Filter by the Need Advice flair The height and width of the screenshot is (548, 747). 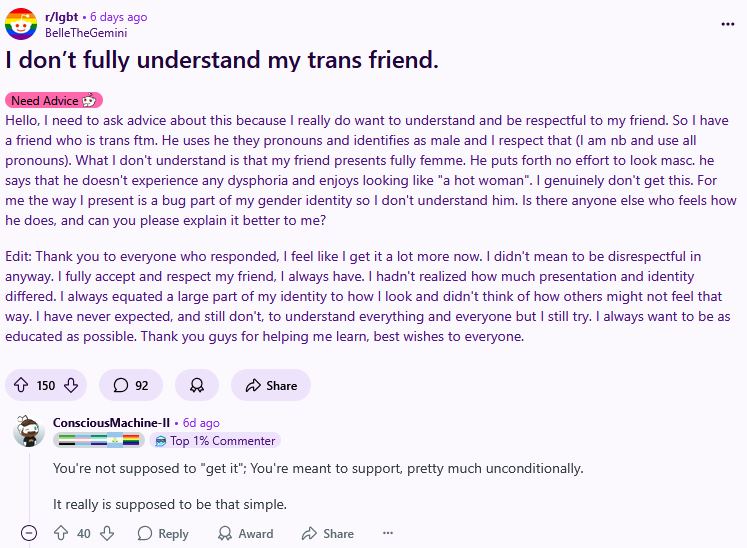(54, 101)
